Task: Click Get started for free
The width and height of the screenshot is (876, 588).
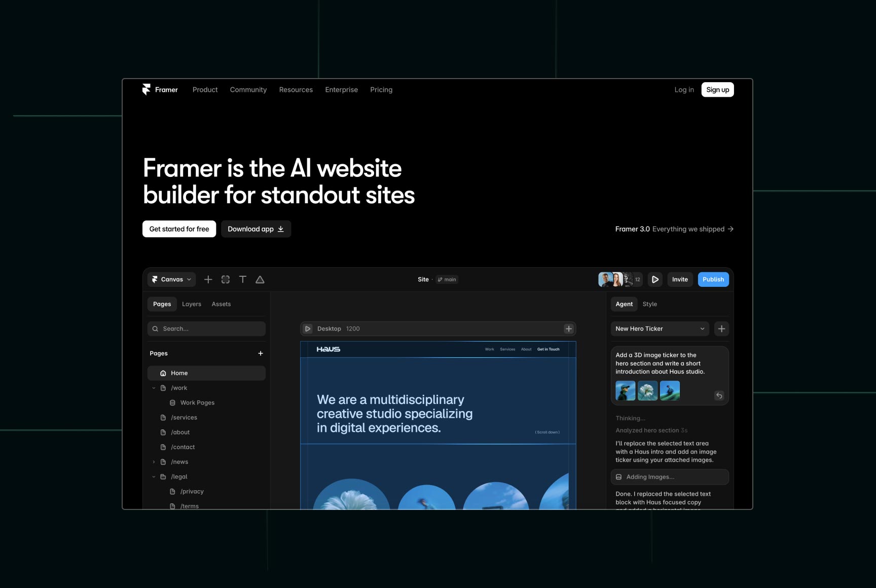Action: [179, 229]
